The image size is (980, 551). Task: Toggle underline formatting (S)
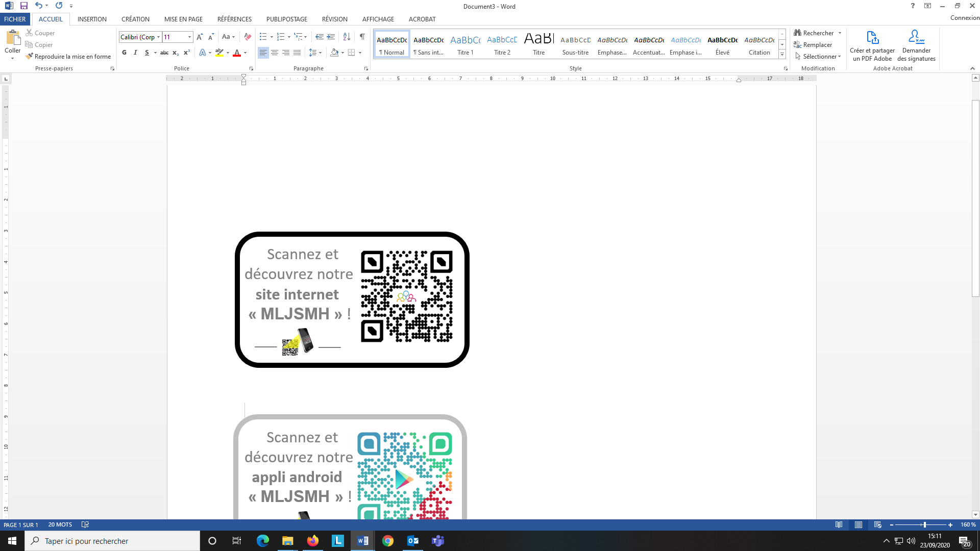(146, 53)
